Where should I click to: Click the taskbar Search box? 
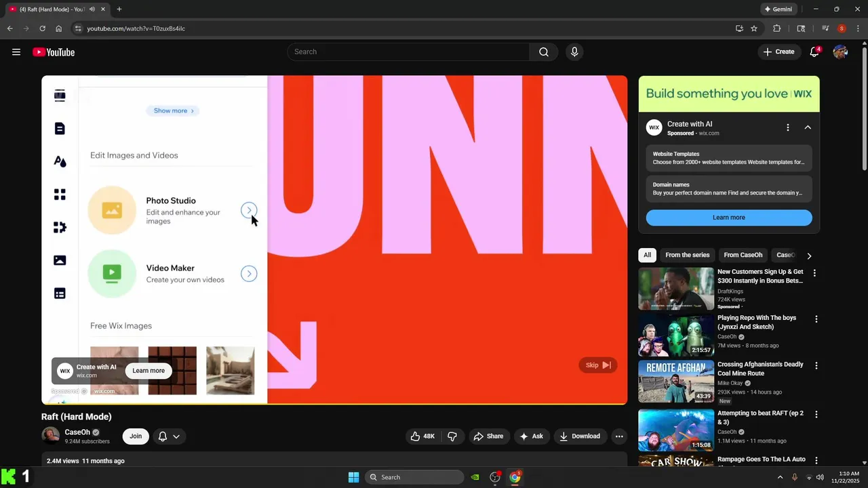tap(414, 477)
